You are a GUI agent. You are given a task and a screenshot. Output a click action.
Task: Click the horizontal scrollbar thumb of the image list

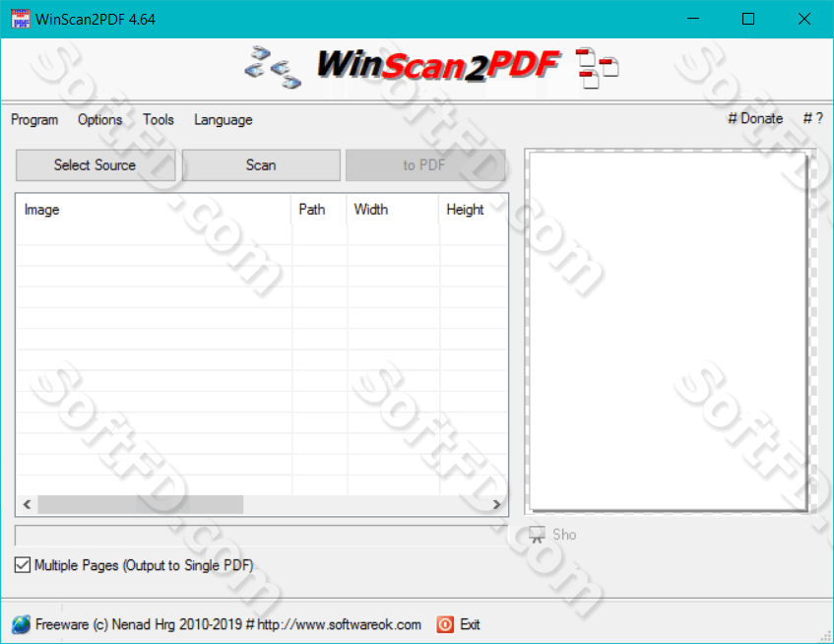coord(141,504)
